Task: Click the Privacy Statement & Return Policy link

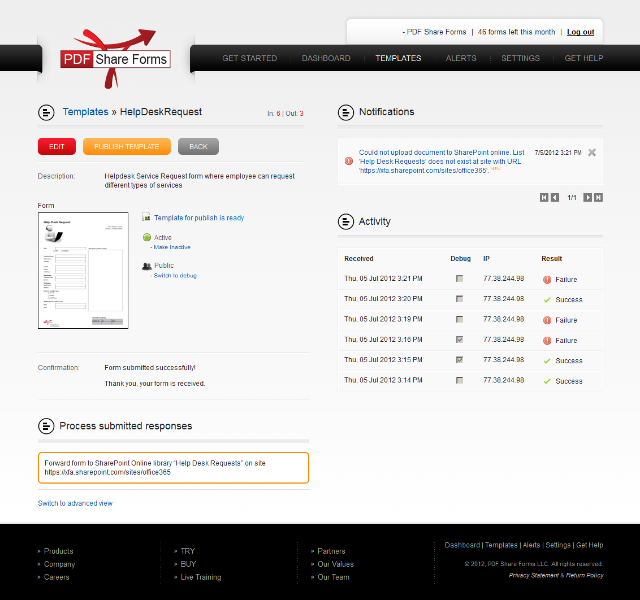Action: [x=556, y=575]
